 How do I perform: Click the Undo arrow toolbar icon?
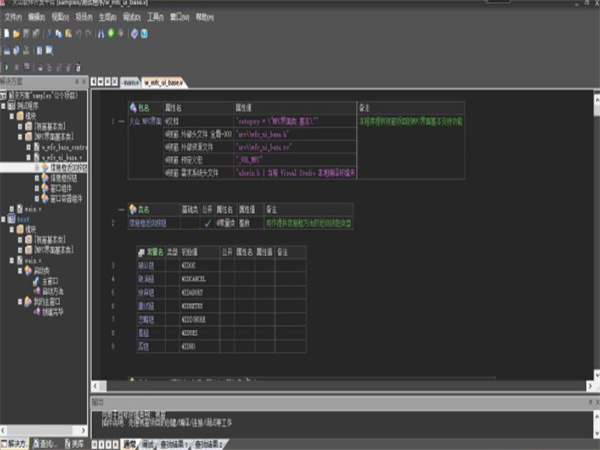[79, 33]
